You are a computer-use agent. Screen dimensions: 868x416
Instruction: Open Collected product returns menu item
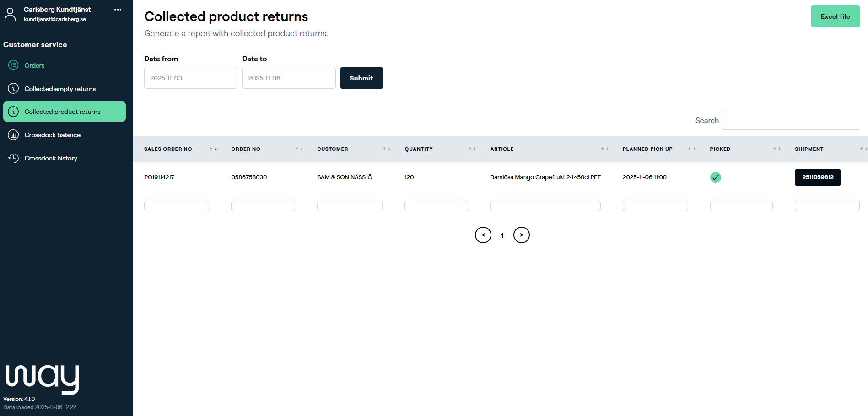[x=65, y=112]
